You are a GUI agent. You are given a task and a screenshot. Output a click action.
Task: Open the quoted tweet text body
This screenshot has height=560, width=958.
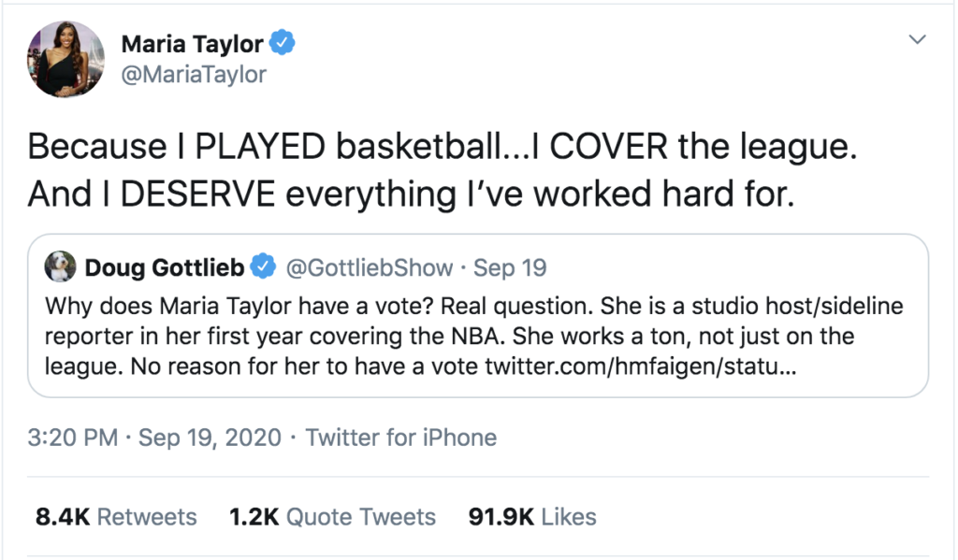[449, 336]
